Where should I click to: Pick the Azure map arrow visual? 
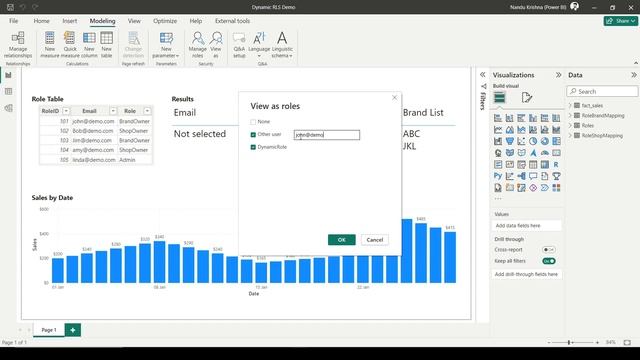click(x=533, y=153)
